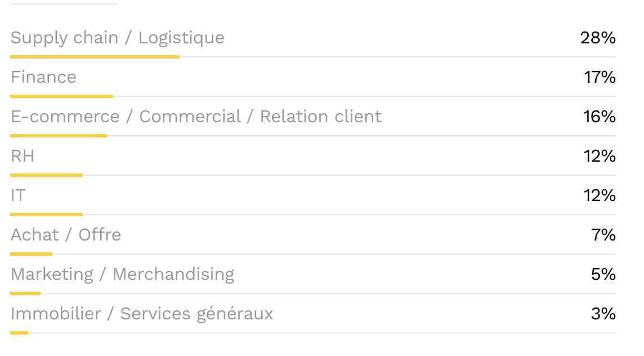The height and width of the screenshot is (356, 644).
Task: Click the yellow bar beneath IT
Action: (x=46, y=215)
